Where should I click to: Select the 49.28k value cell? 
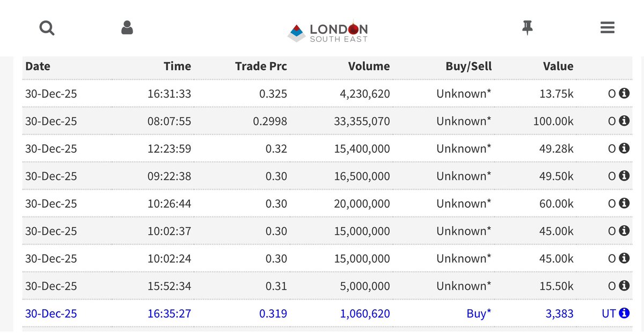point(557,148)
